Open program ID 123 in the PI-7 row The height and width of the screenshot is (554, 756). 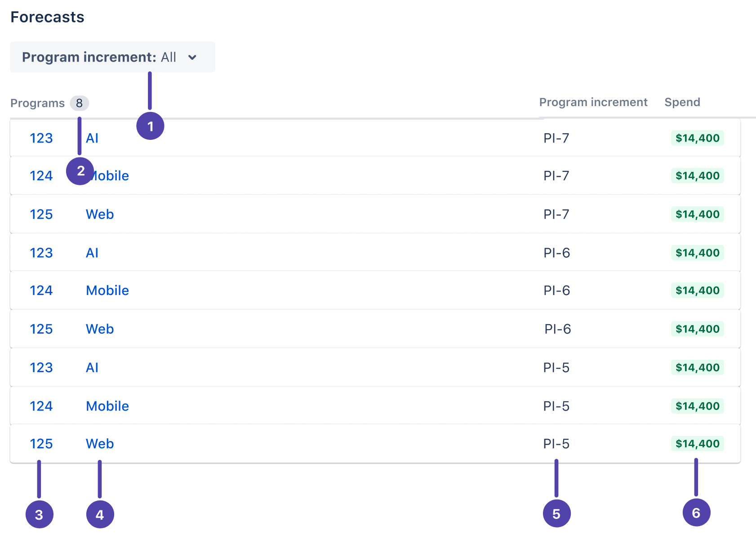(x=41, y=138)
